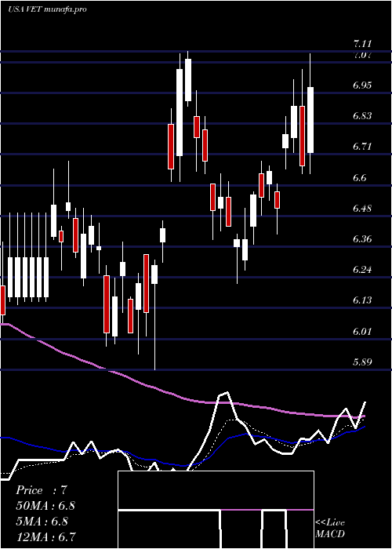Select the 5.89 price axis label
The height and width of the screenshot is (549, 392).
362,362
